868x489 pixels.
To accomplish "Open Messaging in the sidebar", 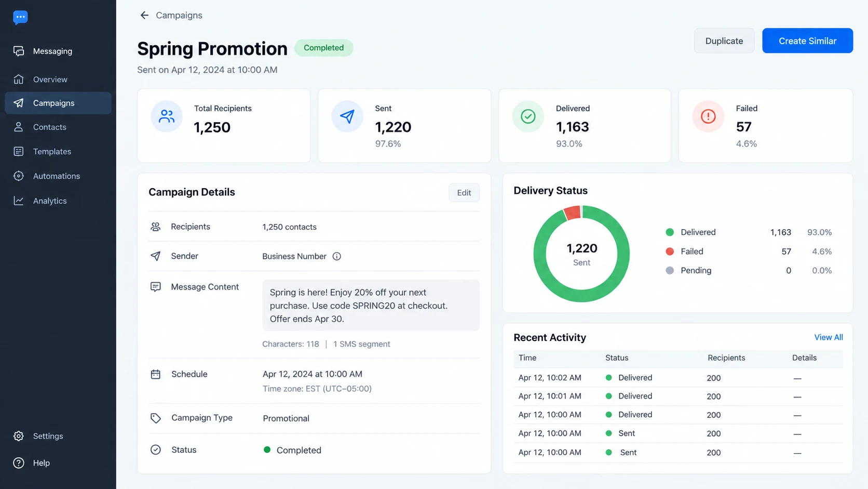I will tap(58, 51).
